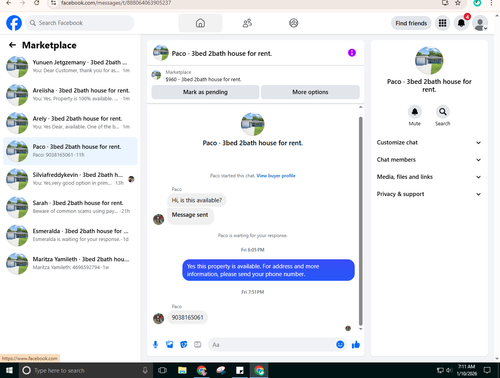Click the browser address bar URL
Image resolution: width=500 pixels, height=378 pixels.
[x=116, y=3]
